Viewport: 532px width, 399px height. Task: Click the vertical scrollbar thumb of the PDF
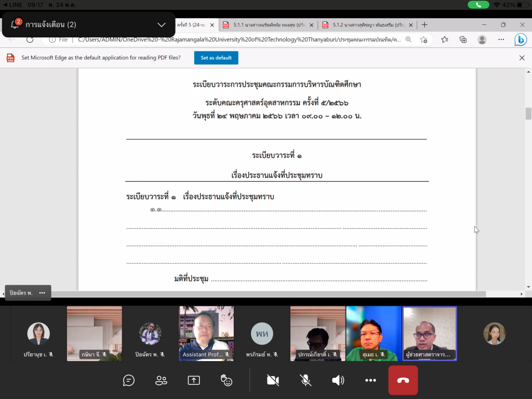pyautogui.click(x=528, y=113)
